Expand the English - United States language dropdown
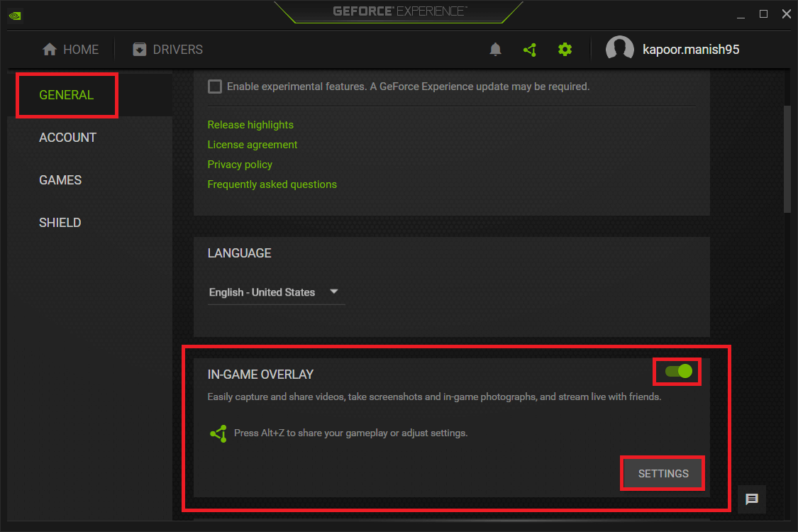 click(275, 292)
